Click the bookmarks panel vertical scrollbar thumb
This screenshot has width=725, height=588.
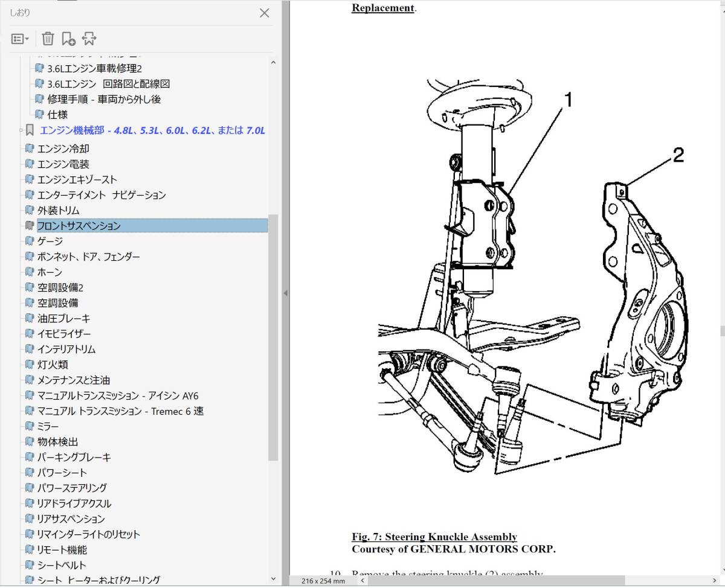click(x=273, y=337)
